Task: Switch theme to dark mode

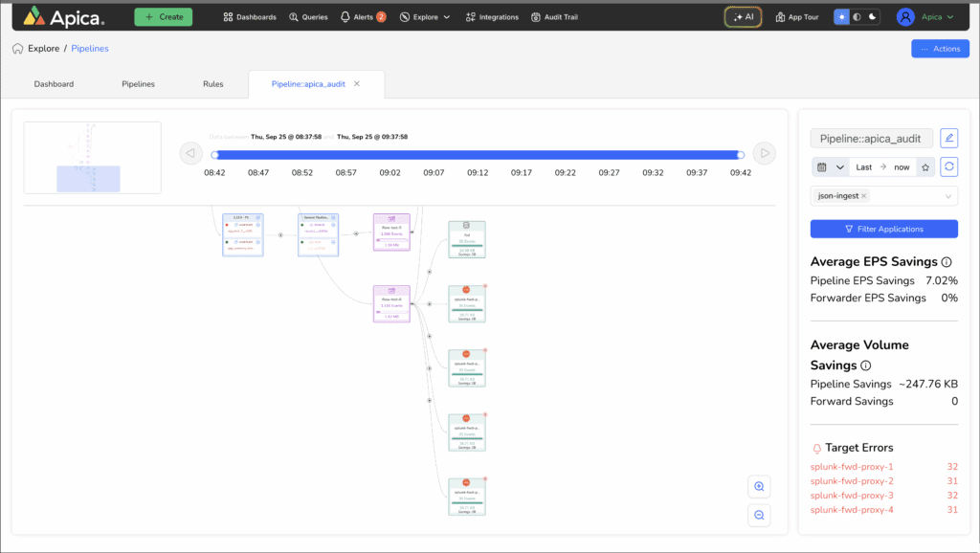Action: point(873,16)
